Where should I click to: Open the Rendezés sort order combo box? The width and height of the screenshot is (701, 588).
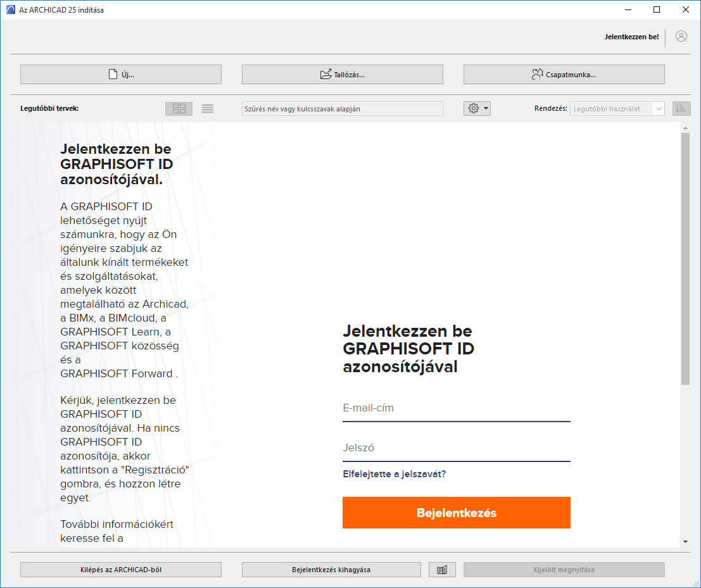(617, 109)
